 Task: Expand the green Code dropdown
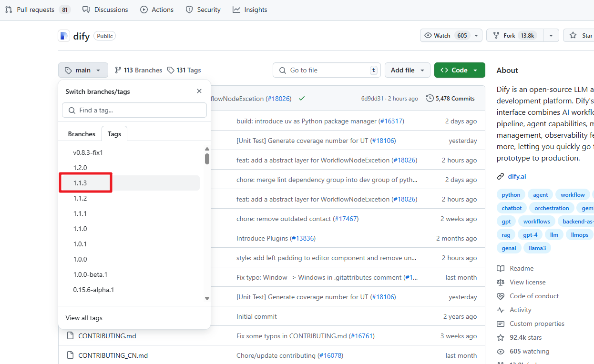click(x=459, y=70)
